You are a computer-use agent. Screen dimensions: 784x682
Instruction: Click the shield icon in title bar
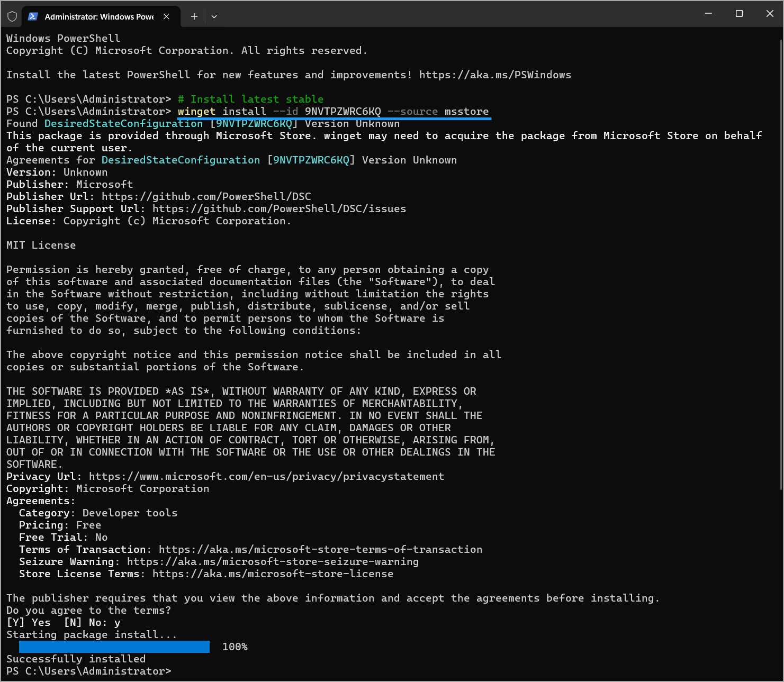(12, 16)
